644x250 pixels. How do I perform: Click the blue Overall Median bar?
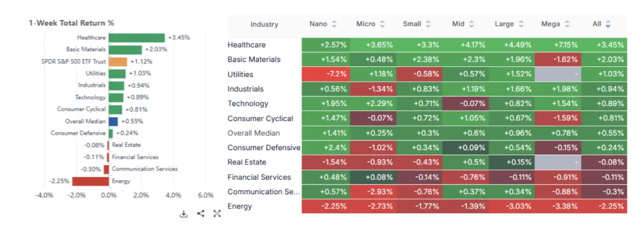click(x=113, y=122)
